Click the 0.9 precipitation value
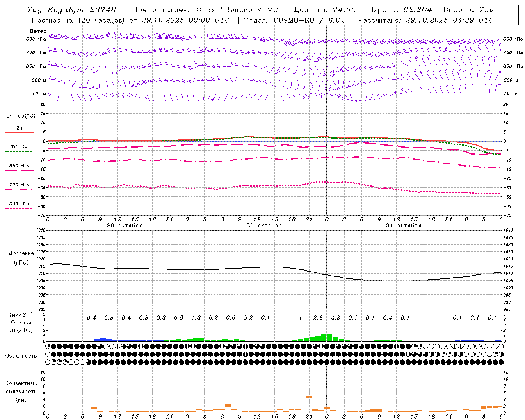 109,318
